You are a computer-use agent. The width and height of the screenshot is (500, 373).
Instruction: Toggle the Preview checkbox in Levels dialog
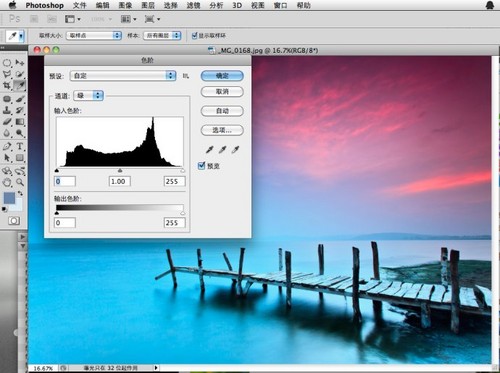coord(201,165)
